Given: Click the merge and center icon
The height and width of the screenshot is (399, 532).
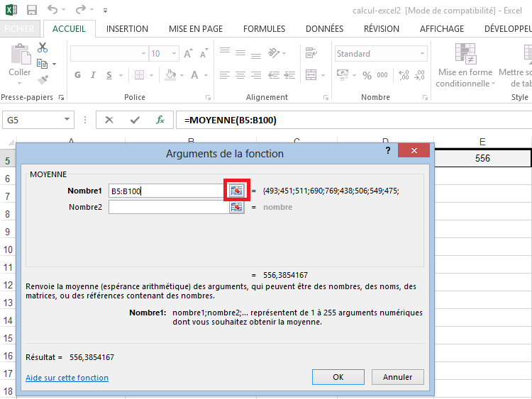Looking at the screenshot, I should (x=311, y=75).
